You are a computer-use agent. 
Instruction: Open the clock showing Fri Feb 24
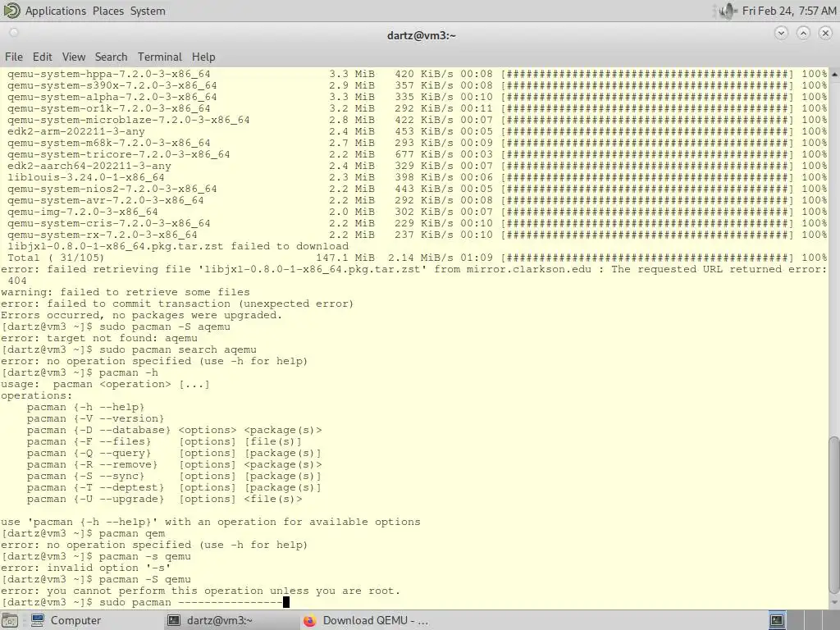(x=788, y=11)
